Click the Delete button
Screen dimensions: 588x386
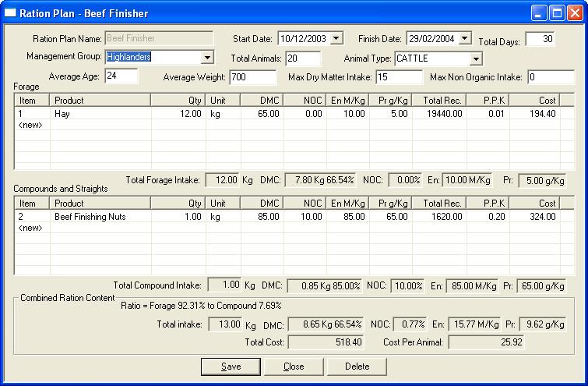coord(357,367)
